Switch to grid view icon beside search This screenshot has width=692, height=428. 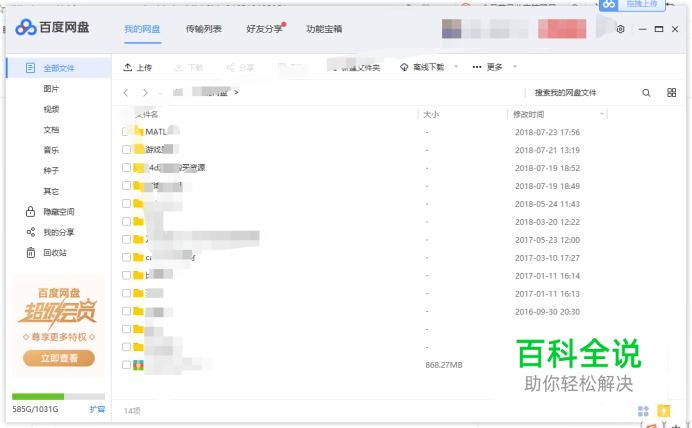point(671,93)
